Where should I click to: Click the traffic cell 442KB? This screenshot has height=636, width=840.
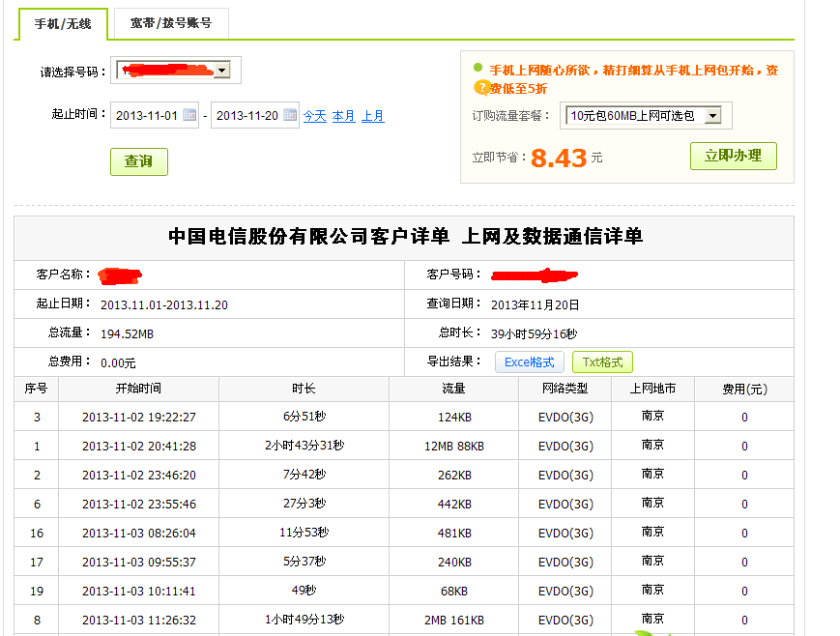(x=454, y=504)
